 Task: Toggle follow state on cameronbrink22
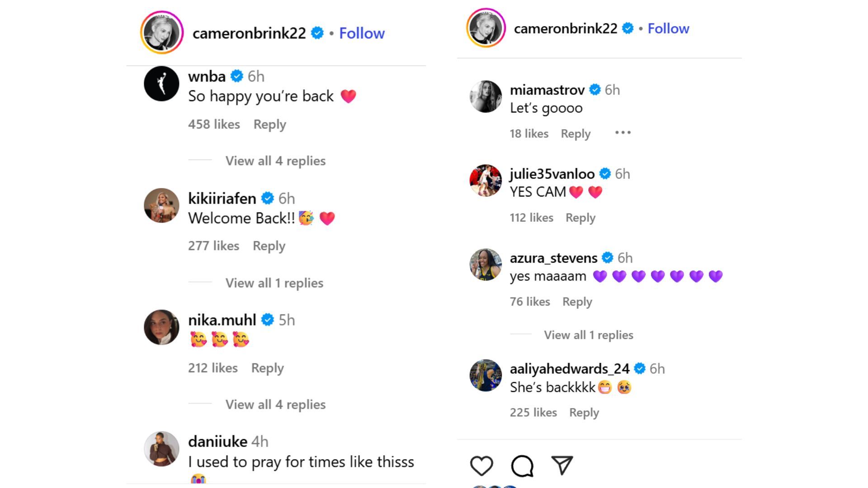pyautogui.click(x=361, y=33)
